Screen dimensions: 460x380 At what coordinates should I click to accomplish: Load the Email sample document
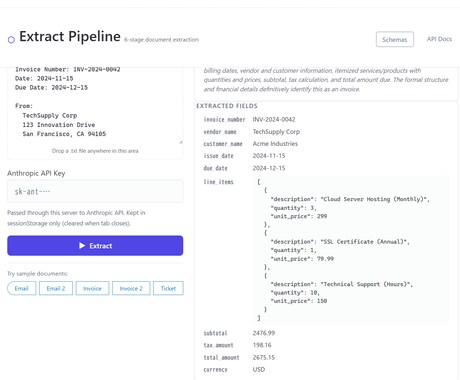(22, 288)
